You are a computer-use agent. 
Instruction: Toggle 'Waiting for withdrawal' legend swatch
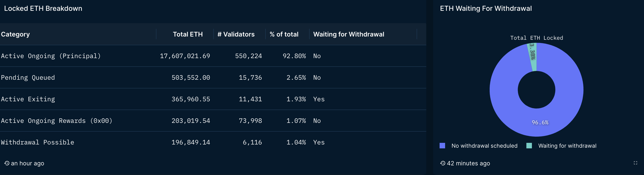[529, 146]
